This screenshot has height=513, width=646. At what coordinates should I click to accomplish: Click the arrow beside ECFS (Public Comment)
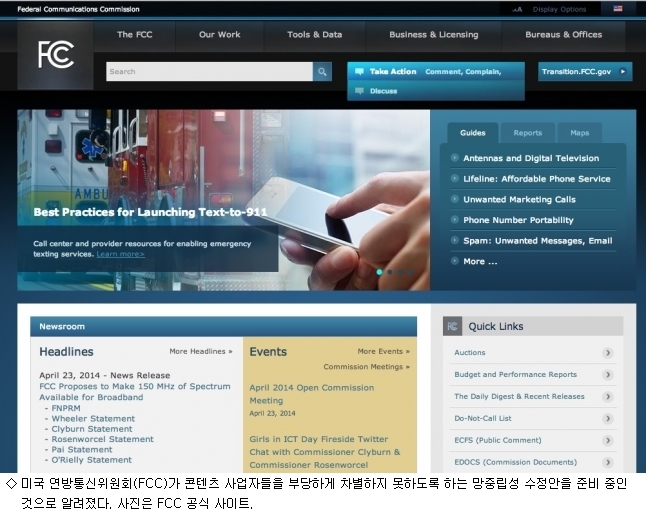point(608,440)
